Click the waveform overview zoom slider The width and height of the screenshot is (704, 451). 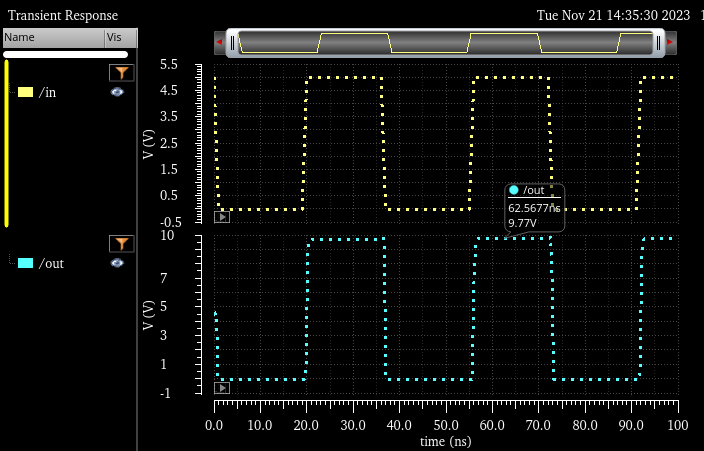coord(445,43)
